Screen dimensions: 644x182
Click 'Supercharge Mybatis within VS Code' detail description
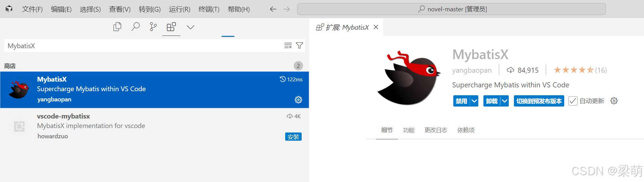tap(510, 85)
